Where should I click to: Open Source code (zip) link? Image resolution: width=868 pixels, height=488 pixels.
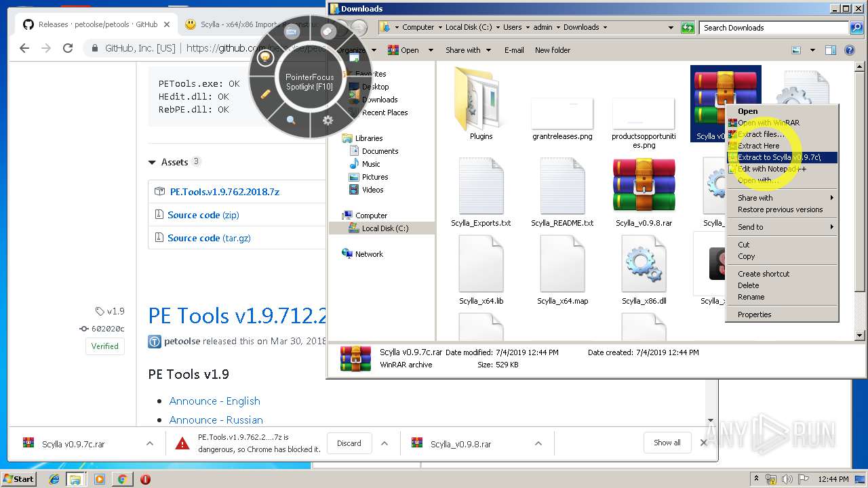(x=203, y=215)
